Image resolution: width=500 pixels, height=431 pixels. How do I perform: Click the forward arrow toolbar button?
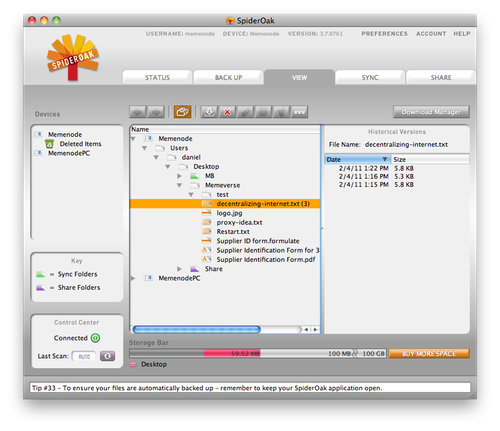click(x=156, y=112)
